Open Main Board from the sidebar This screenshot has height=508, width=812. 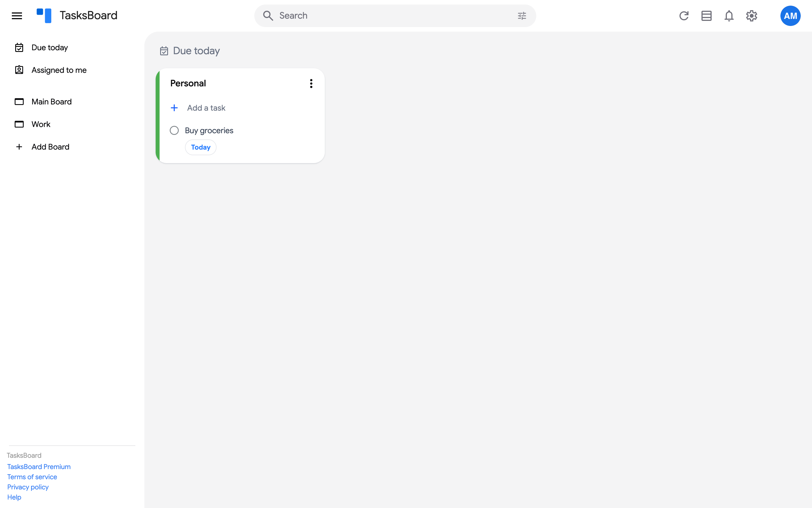coord(52,102)
